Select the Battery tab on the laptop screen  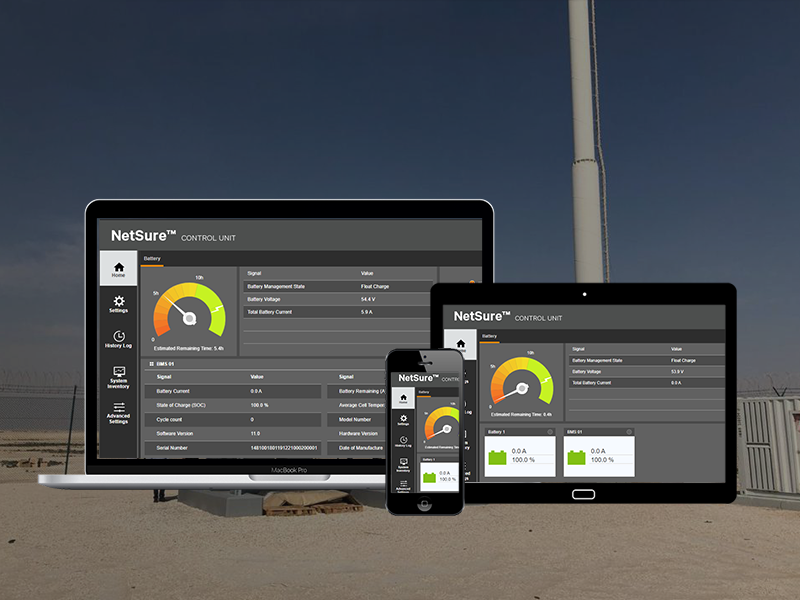152,259
